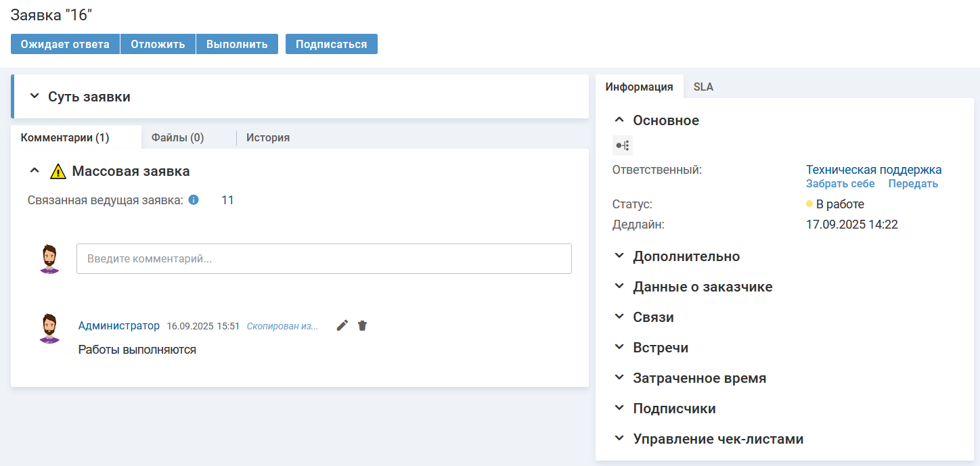Click the yellow warning triangle icon
This screenshot has width=980, height=466.
tap(58, 171)
